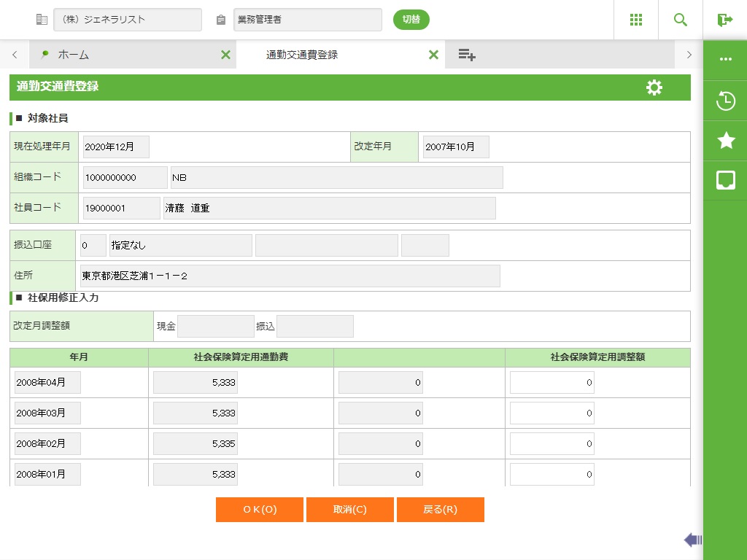Open the three-dot more options icon
The width and height of the screenshot is (747, 560).
[725, 59]
